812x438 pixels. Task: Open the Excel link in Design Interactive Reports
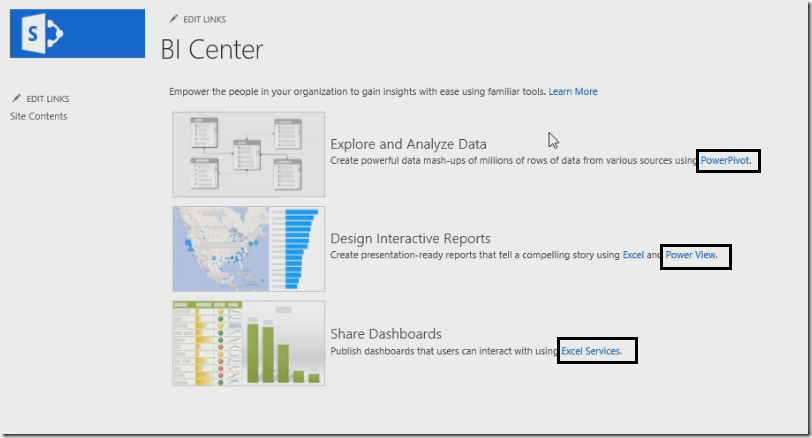click(633, 255)
